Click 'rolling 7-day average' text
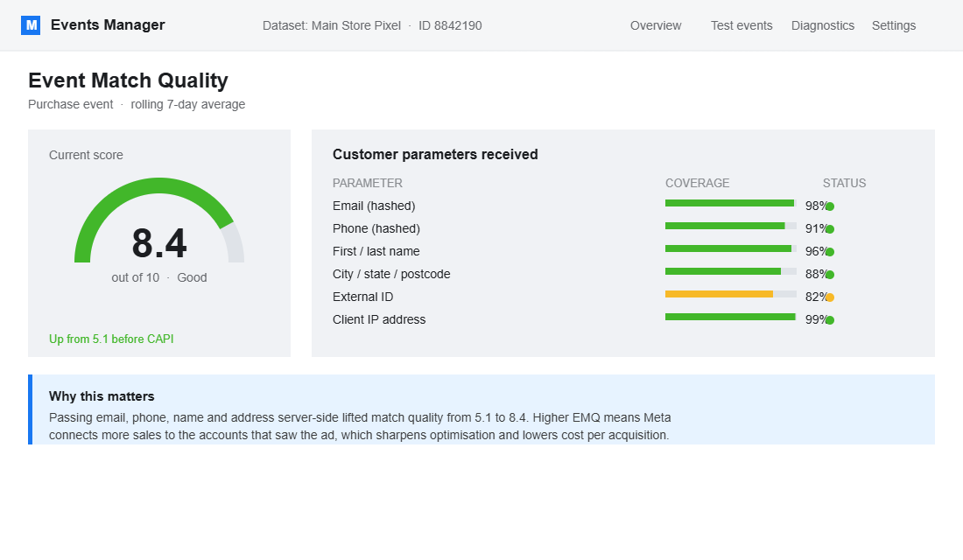Screen dimensions: 963x560 coord(188,104)
